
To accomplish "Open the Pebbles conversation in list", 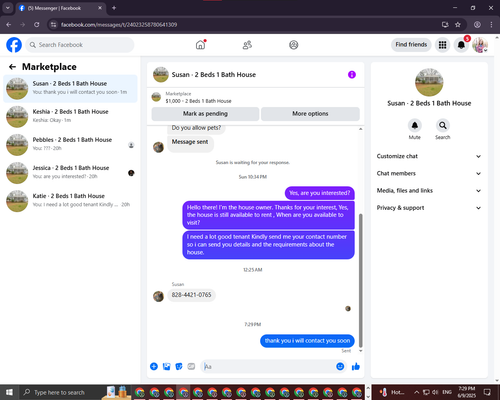I will click(x=70, y=145).
